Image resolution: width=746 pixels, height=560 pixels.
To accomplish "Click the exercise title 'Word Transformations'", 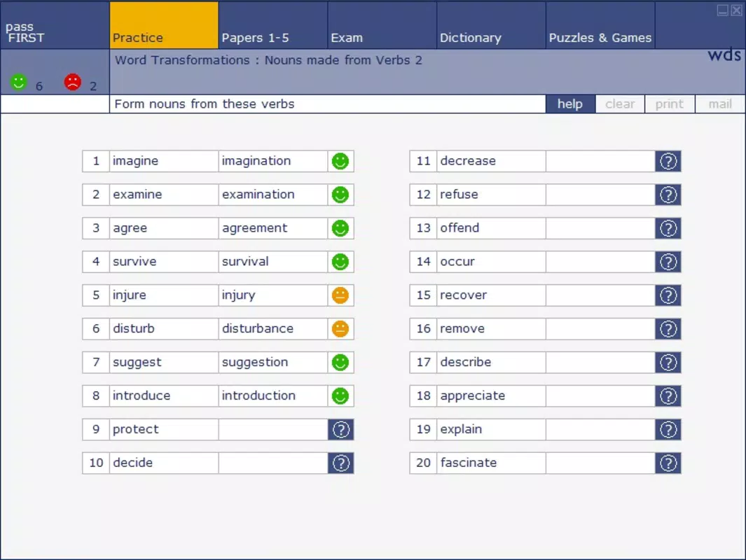I will 182,60.
